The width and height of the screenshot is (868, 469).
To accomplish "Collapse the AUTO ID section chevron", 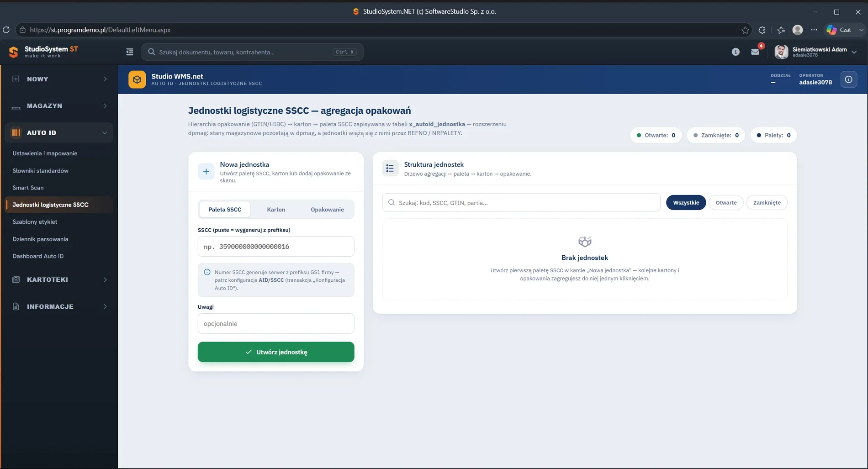I will pyautogui.click(x=105, y=133).
